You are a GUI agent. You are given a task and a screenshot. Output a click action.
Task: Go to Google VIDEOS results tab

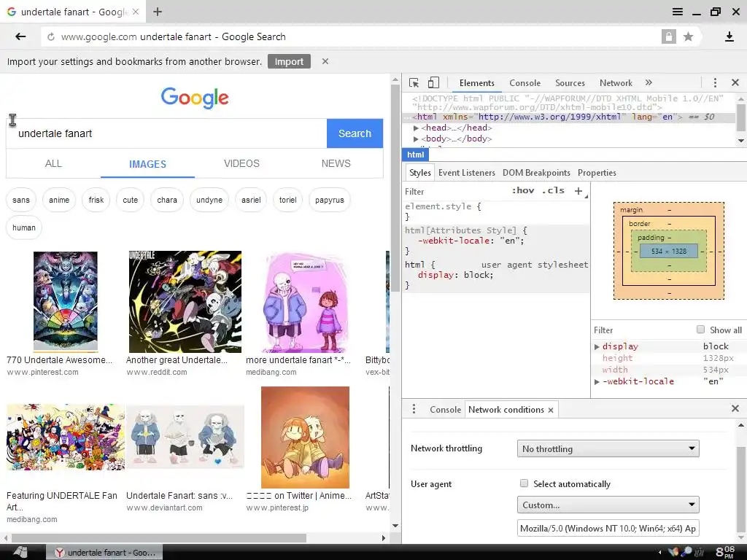tap(241, 163)
